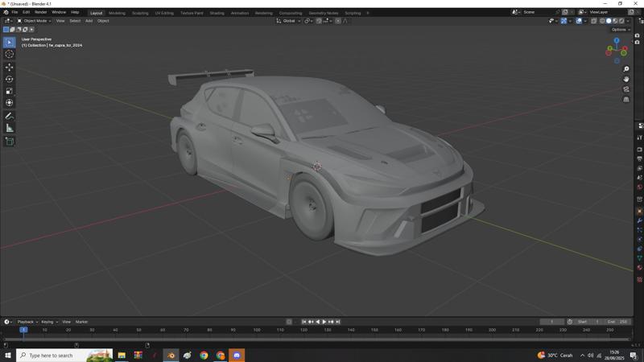Toggle proportional editing in header
This screenshot has width=644, height=362.
(338, 21)
